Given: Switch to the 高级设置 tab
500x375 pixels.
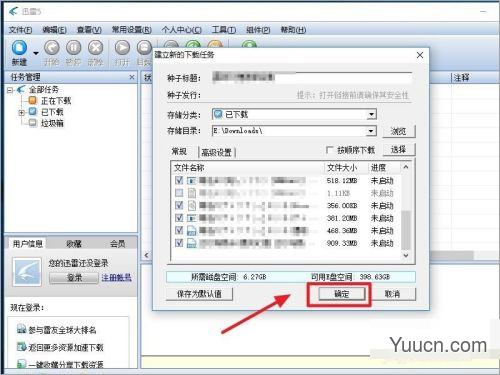Looking at the screenshot, I should [217, 152].
